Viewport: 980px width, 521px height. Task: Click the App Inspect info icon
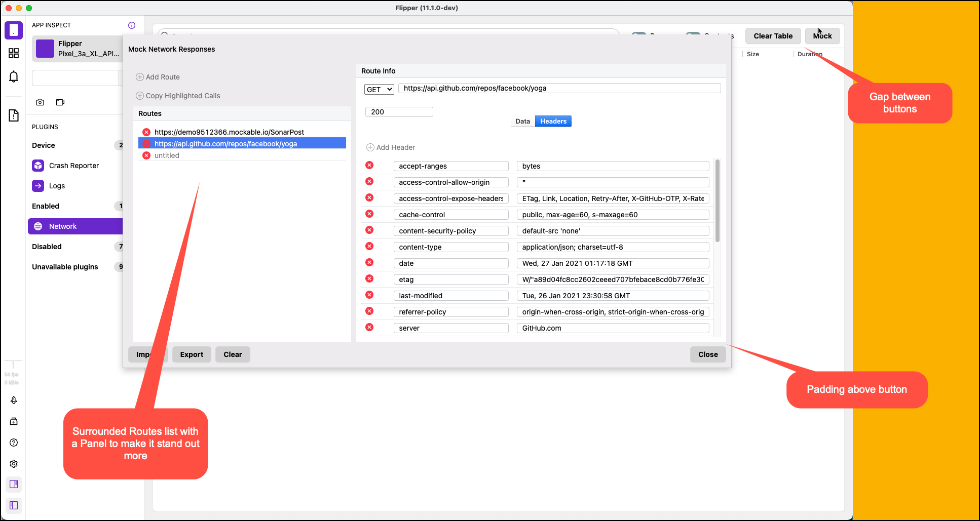pos(132,25)
